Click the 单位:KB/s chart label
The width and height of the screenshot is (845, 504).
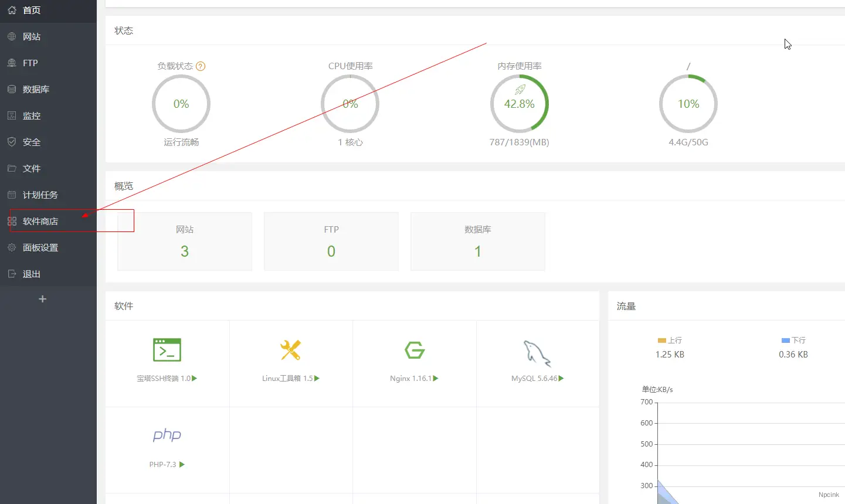coord(657,390)
